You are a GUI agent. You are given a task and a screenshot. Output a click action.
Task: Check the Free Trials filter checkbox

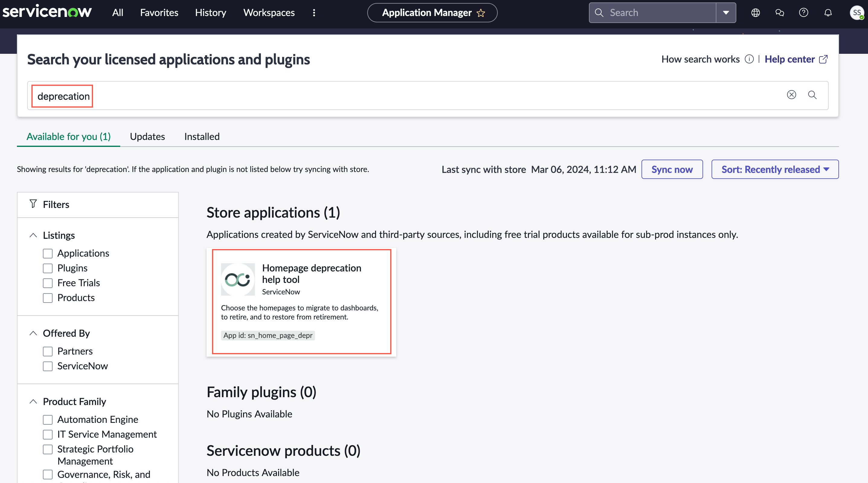(x=47, y=283)
